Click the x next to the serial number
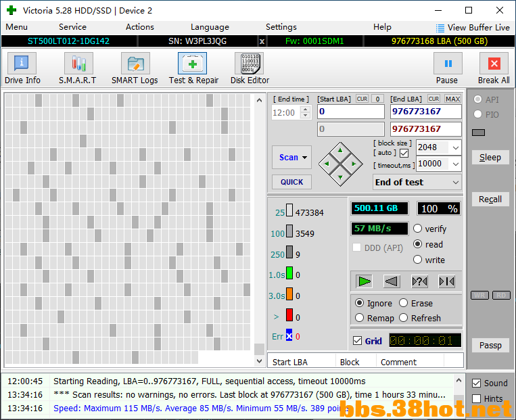This screenshot has width=516, height=420. coord(262,41)
